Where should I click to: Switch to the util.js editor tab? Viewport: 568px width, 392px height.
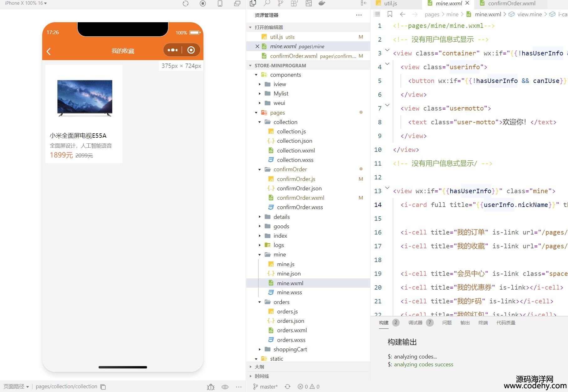coord(391,3)
